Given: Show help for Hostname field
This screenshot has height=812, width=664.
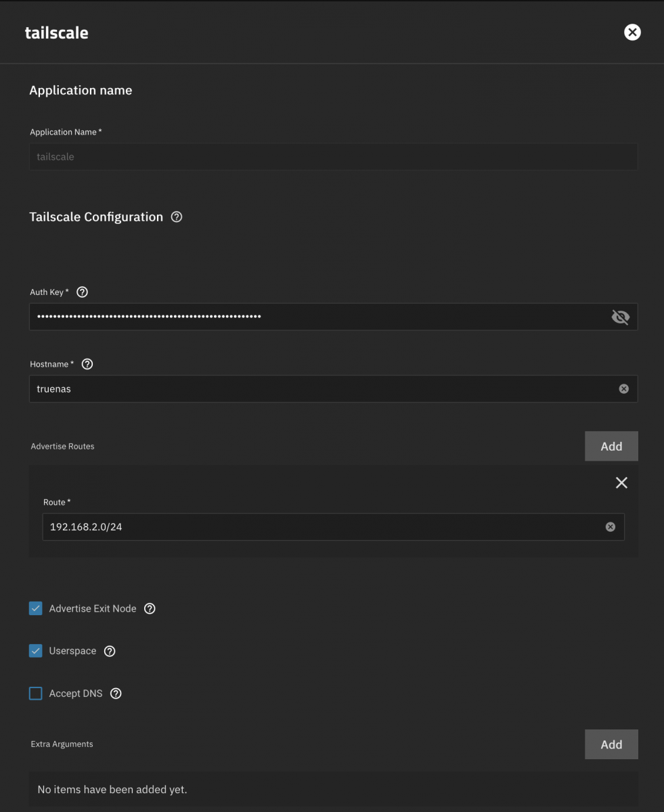Looking at the screenshot, I should click(87, 364).
